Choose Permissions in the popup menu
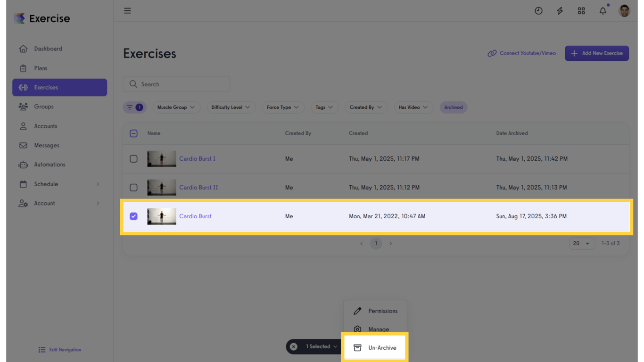Screen dimensions: 644x362 [x=375, y=311]
